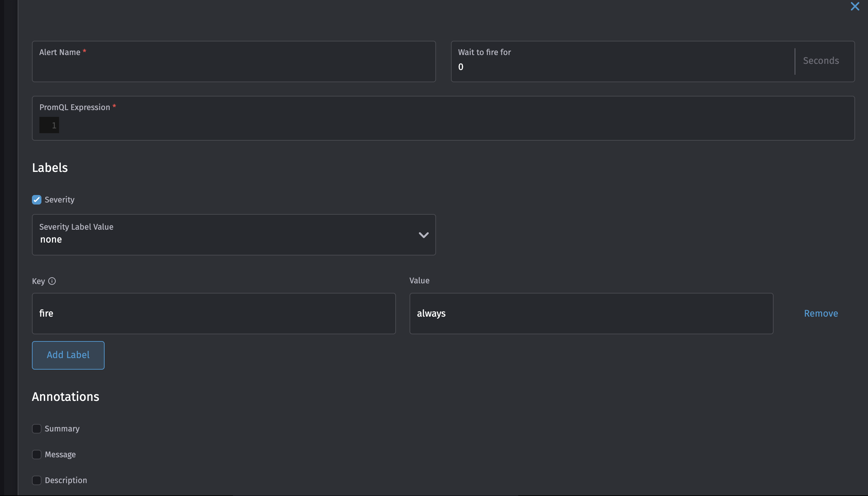The image size is (868, 496).
Task: Close the alert creation dialog
Action: click(855, 6)
